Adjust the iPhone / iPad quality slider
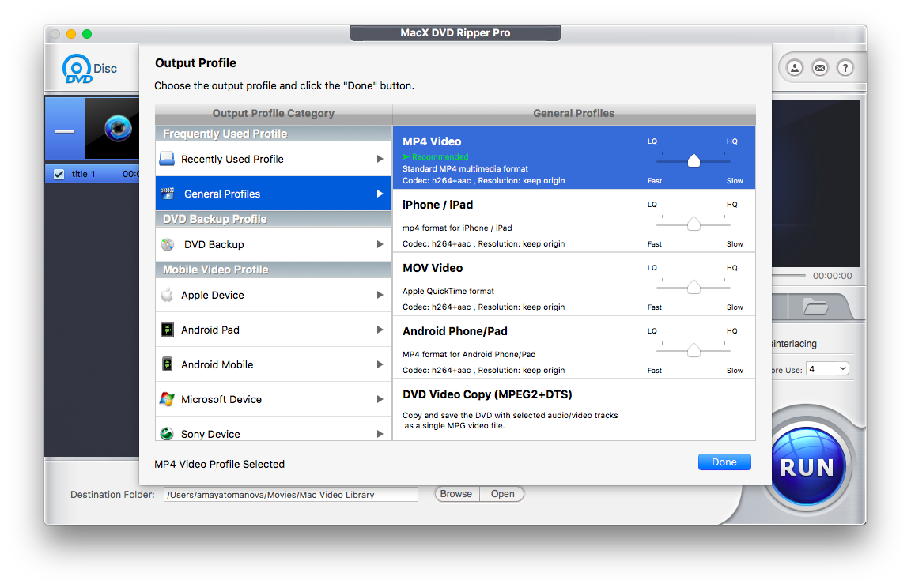Image resolution: width=911 pixels, height=588 pixels. (694, 224)
